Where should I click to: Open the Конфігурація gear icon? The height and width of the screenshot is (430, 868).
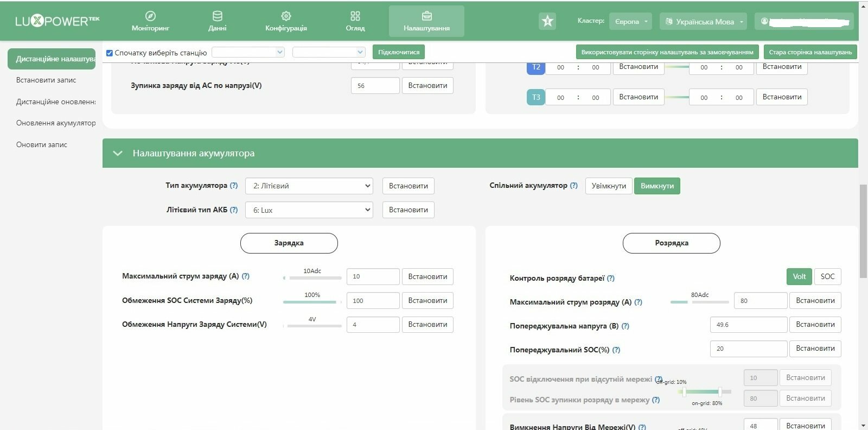pyautogui.click(x=286, y=16)
